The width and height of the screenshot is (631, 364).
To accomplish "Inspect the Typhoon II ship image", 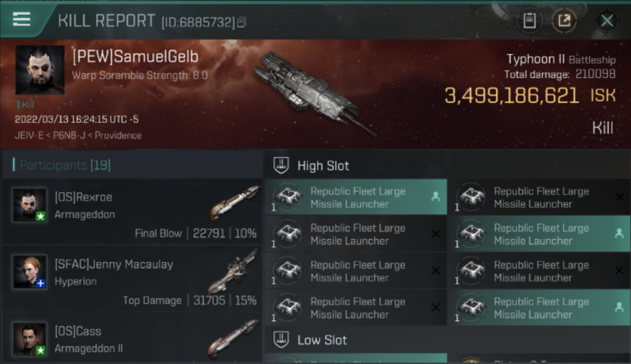I will point(311,92).
